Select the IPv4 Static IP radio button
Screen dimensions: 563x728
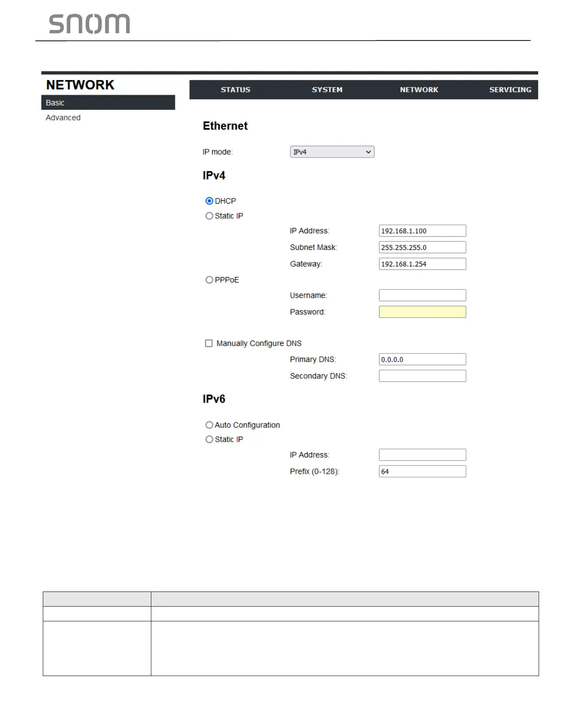pyautogui.click(x=209, y=216)
